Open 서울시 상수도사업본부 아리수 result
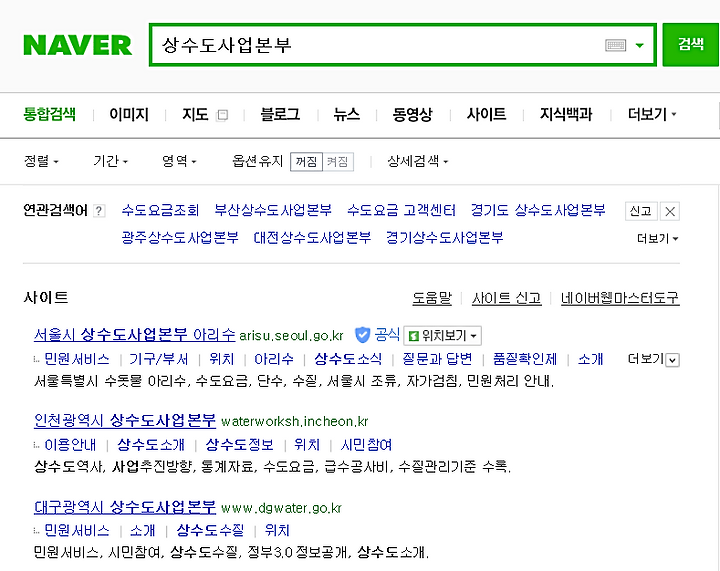 (135, 335)
